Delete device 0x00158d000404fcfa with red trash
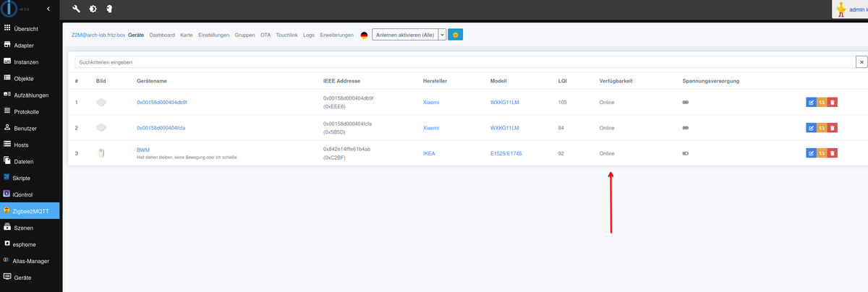The height and width of the screenshot is (292, 868). click(x=832, y=128)
